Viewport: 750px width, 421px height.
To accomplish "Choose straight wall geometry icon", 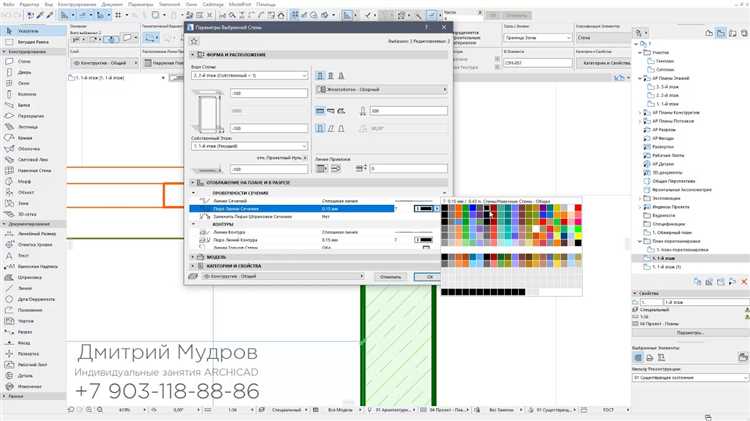I will point(320,111).
